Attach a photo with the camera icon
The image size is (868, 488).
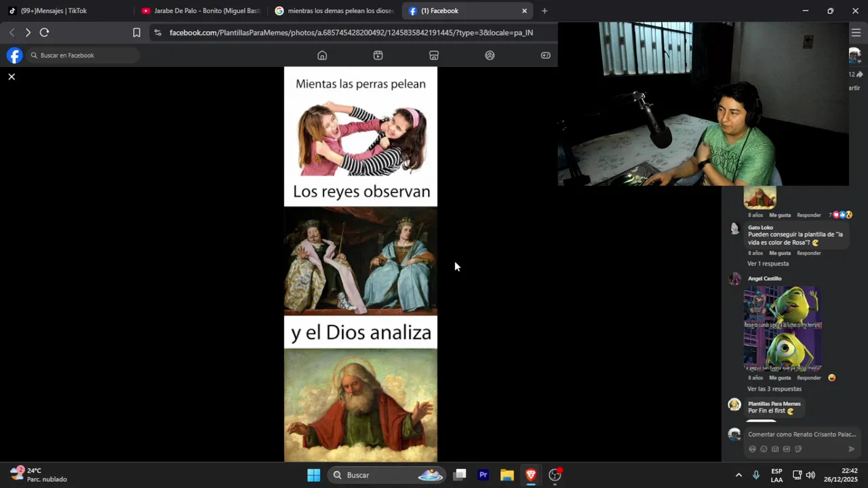pyautogui.click(x=775, y=449)
